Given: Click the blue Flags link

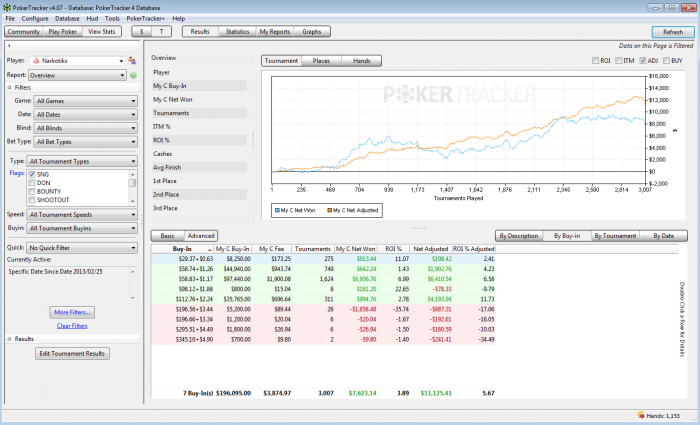Looking at the screenshot, I should (x=17, y=173).
